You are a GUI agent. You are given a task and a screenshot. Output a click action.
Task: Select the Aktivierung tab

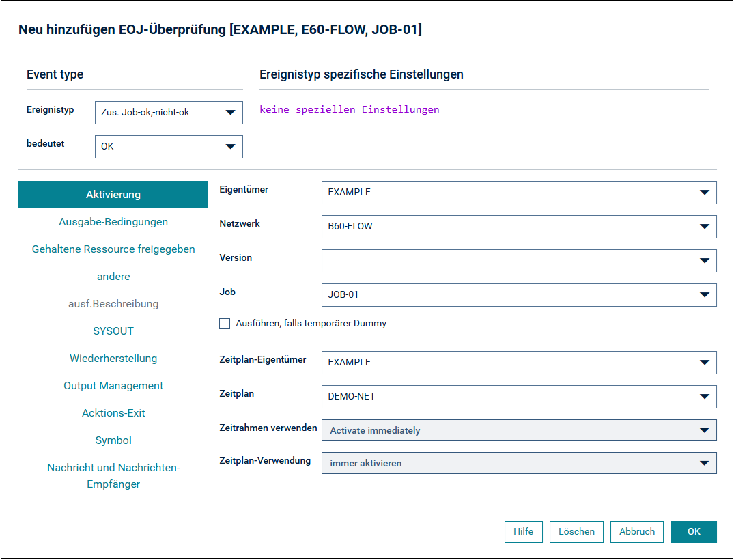click(113, 195)
